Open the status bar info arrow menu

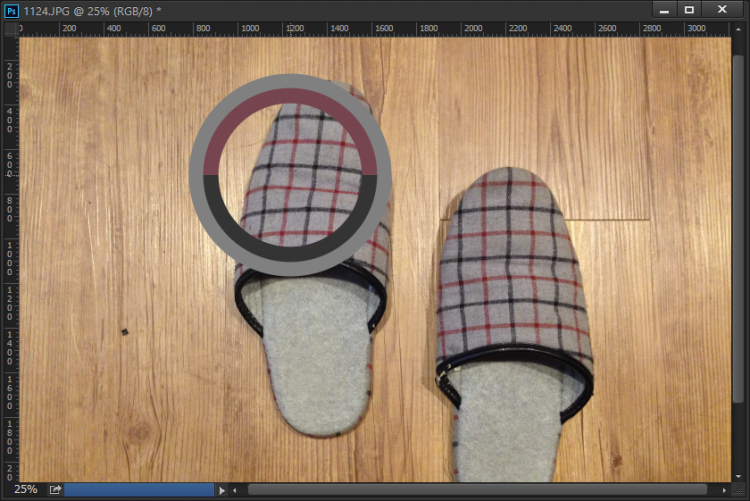222,490
